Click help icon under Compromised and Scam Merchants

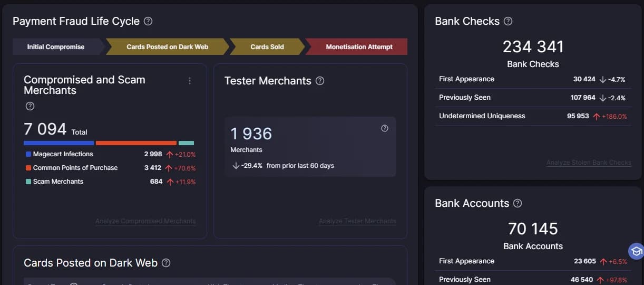click(30, 106)
